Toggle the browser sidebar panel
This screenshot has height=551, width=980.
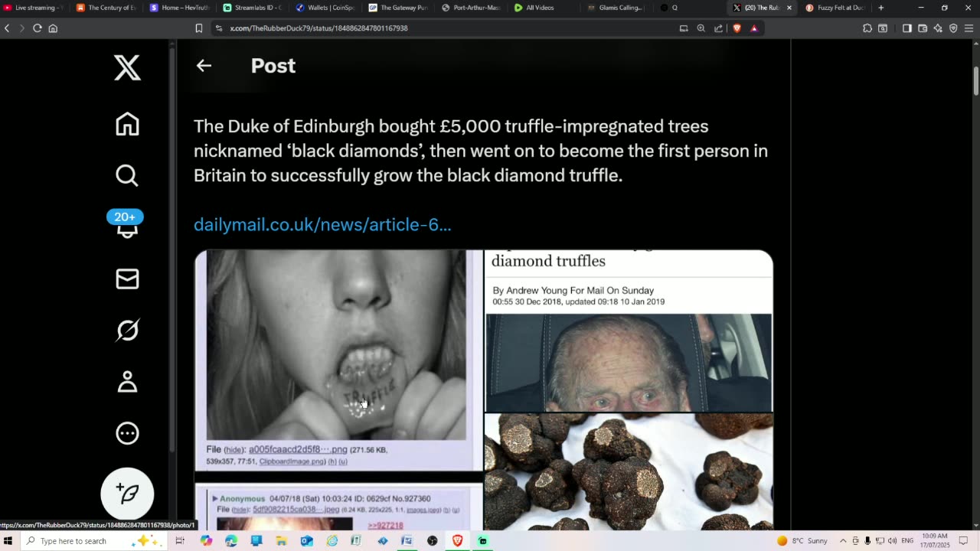(907, 28)
